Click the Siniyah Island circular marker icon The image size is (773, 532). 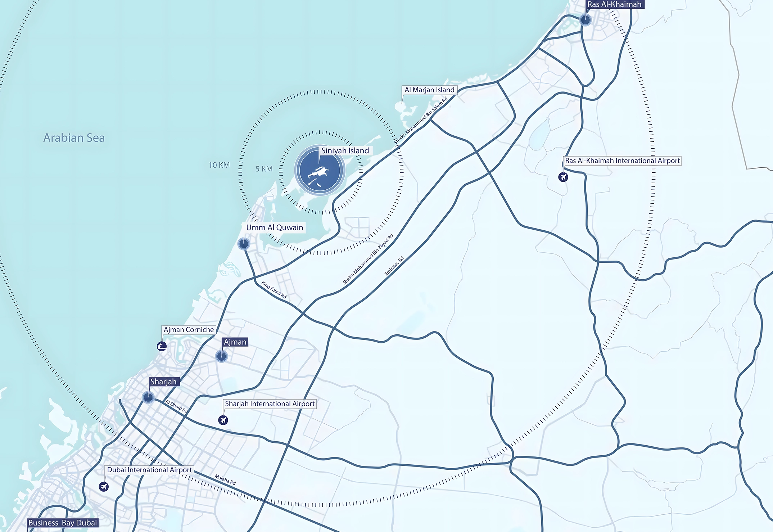(x=320, y=171)
